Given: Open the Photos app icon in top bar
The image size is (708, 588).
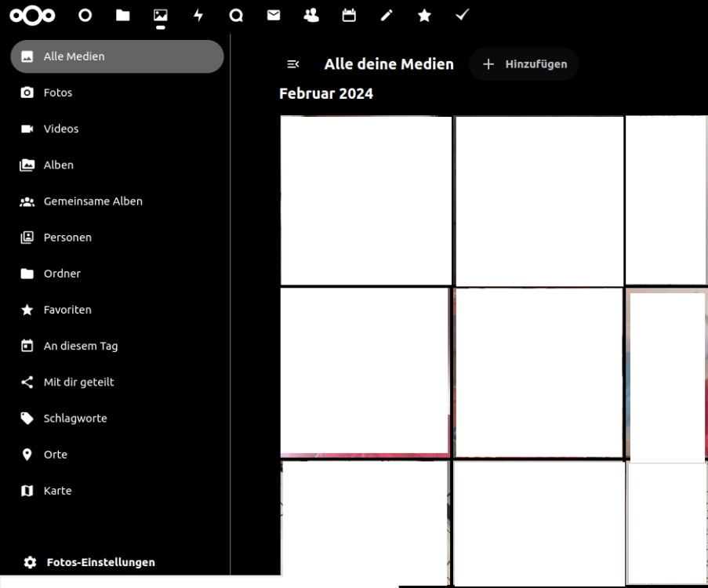Looking at the screenshot, I should click(160, 16).
